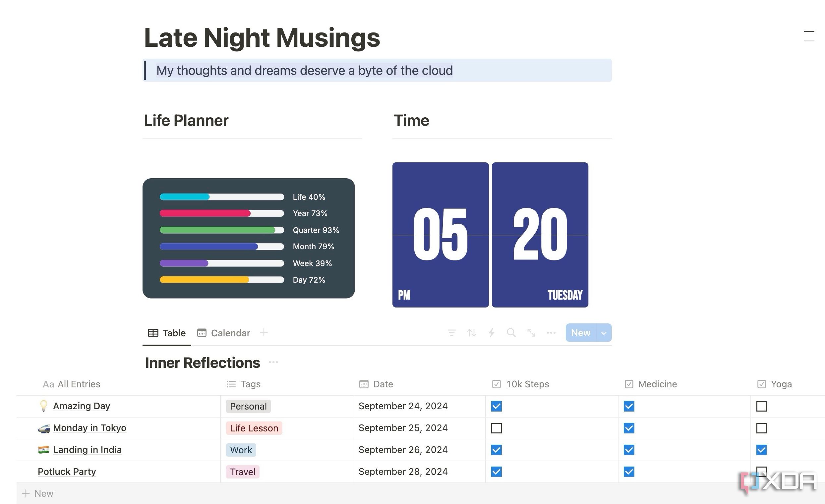This screenshot has height=504, width=825.
Task: Click the add new view plus button
Action: tap(264, 333)
